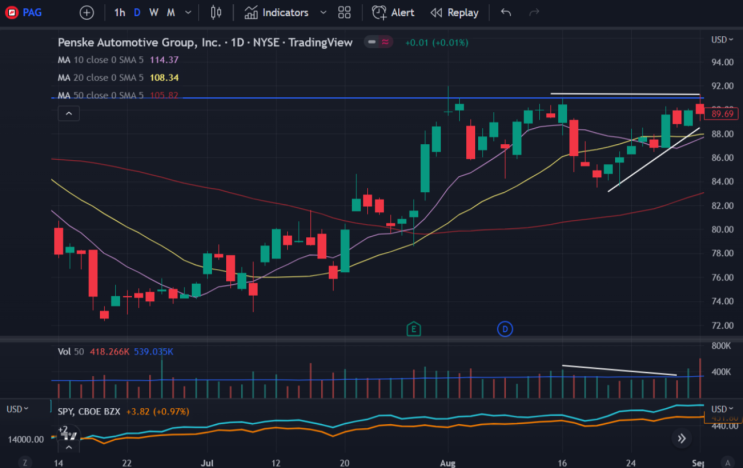This screenshot has width=743, height=468.
Task: Open the indicator templates grid icon
Action: pos(344,13)
